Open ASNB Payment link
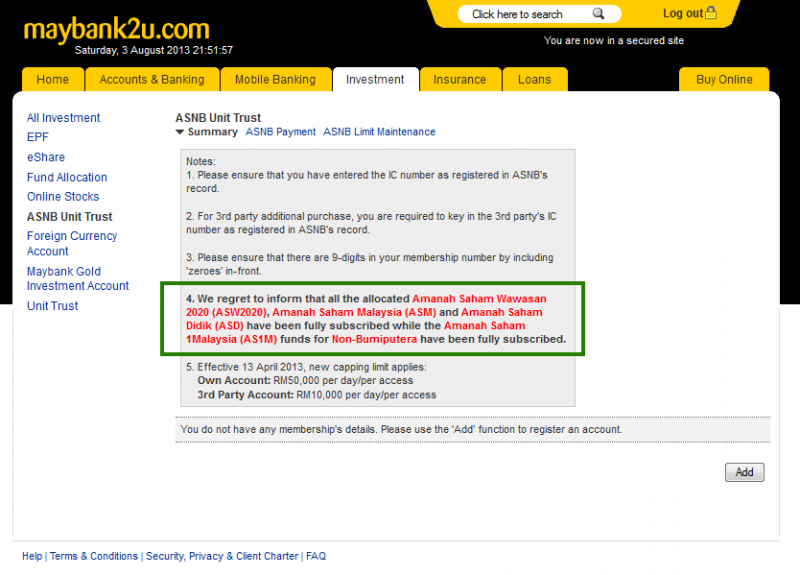Image resolution: width=800 pixels, height=575 pixels. click(280, 132)
